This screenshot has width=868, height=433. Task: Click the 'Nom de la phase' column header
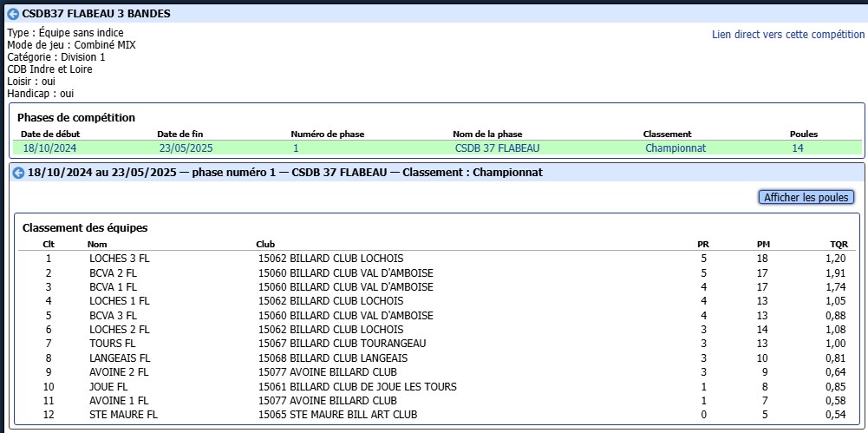click(x=487, y=134)
